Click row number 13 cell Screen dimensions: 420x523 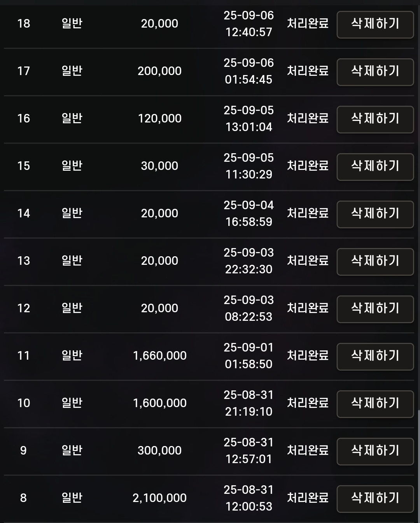tap(24, 261)
